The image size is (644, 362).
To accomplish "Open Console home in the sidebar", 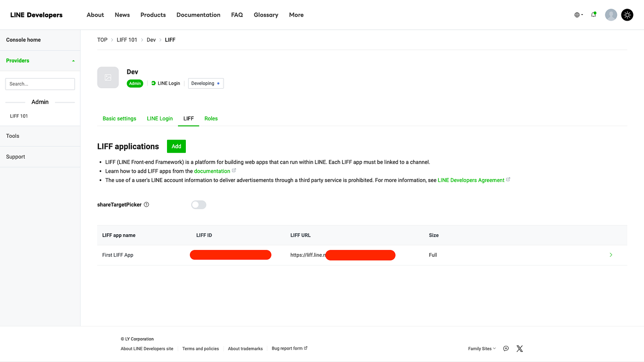I will tap(40, 40).
